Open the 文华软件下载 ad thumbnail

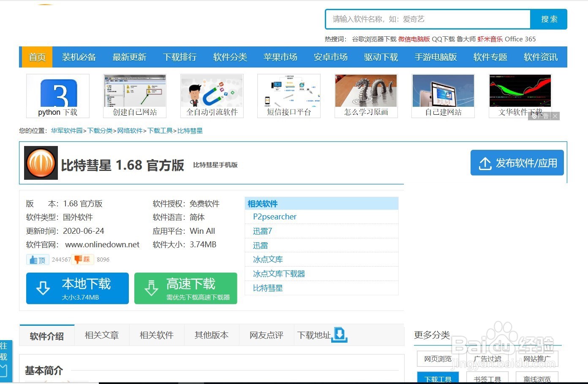520,96
